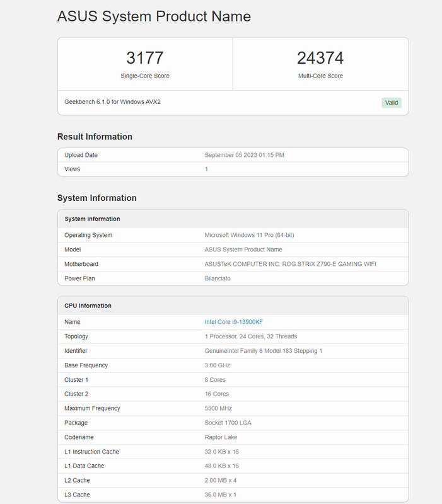Image resolution: width=442 pixels, height=504 pixels.
Task: Select the '2.00 MB x 4' L2 cache value
Action: point(220,480)
